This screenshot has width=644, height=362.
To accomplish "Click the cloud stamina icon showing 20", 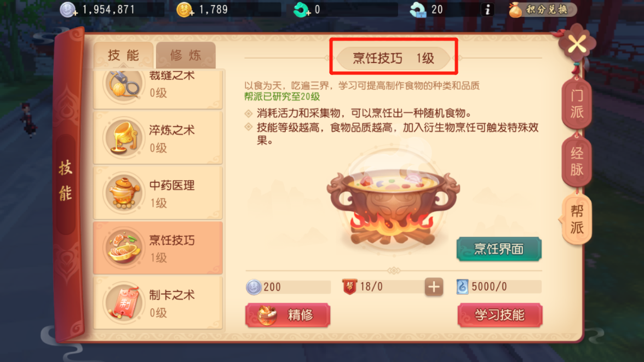I will [x=418, y=9].
